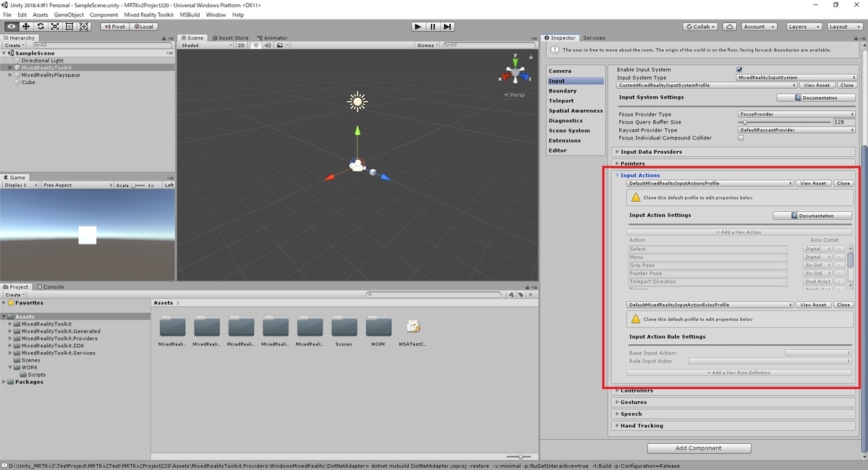Clone the DefaultMixedRealityInputActionsProfile
The image size is (868, 470).
pyautogui.click(x=843, y=183)
